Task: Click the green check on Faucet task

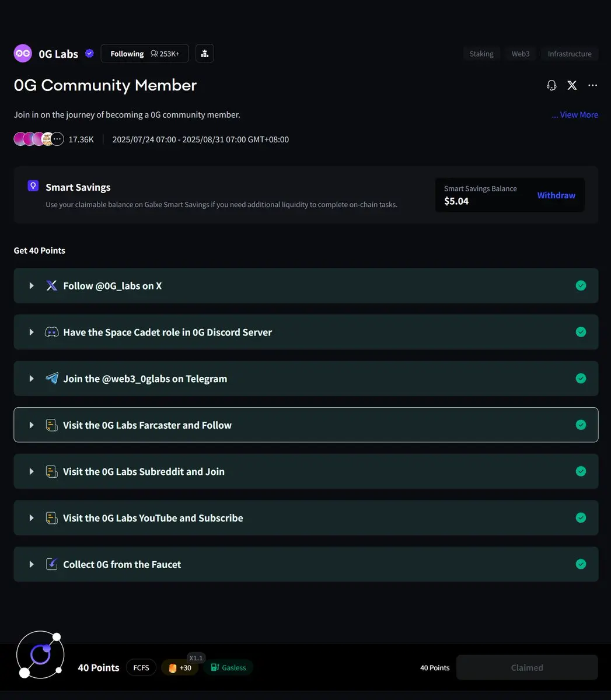Action: pyautogui.click(x=581, y=564)
